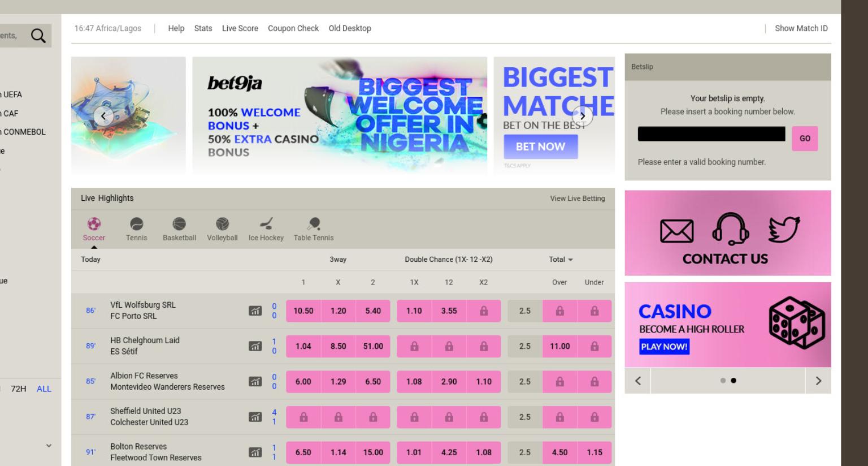Click View Live Betting link
This screenshot has height=466, width=868.
click(578, 199)
